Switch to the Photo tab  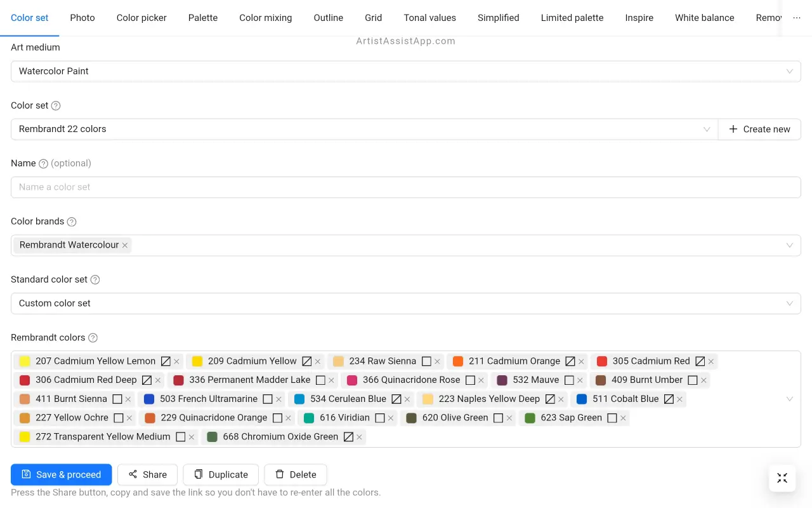click(82, 18)
